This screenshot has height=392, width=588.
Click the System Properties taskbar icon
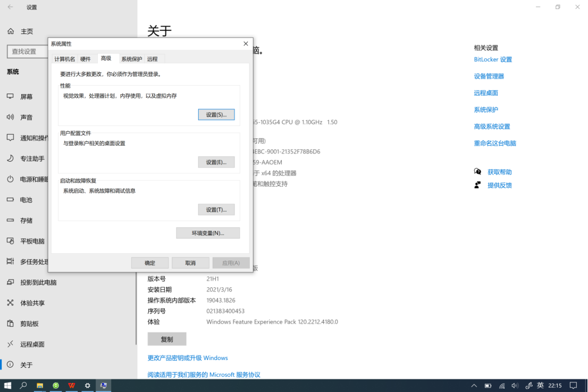(104, 385)
